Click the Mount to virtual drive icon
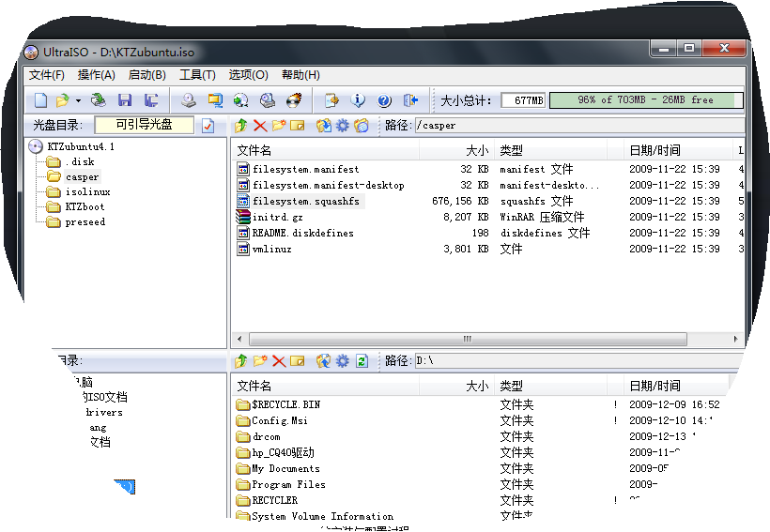The width and height of the screenshot is (770, 532). tap(240, 100)
